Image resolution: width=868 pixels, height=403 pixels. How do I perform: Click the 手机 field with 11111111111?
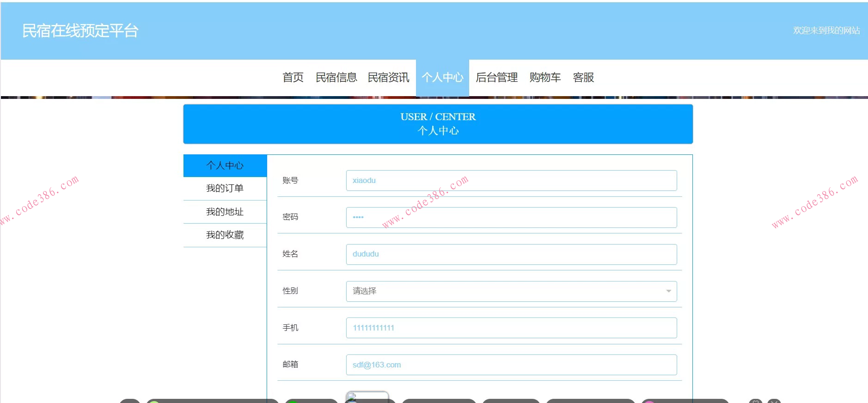[x=511, y=328]
